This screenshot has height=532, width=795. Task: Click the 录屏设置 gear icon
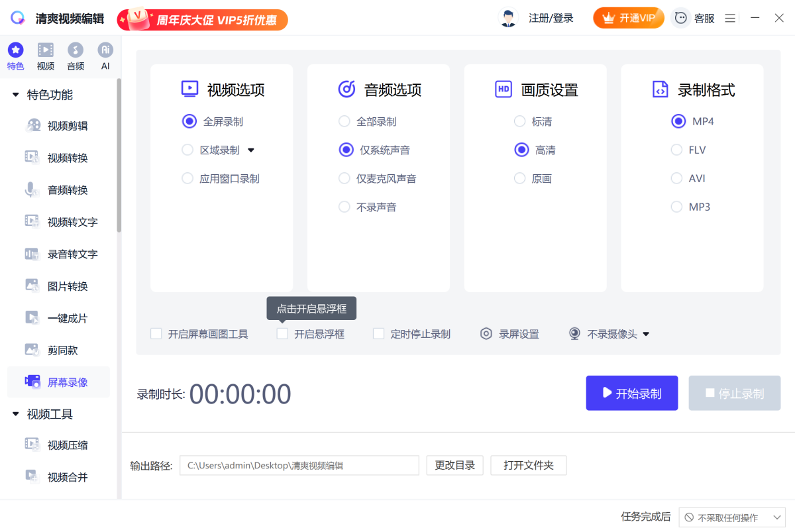(x=486, y=334)
